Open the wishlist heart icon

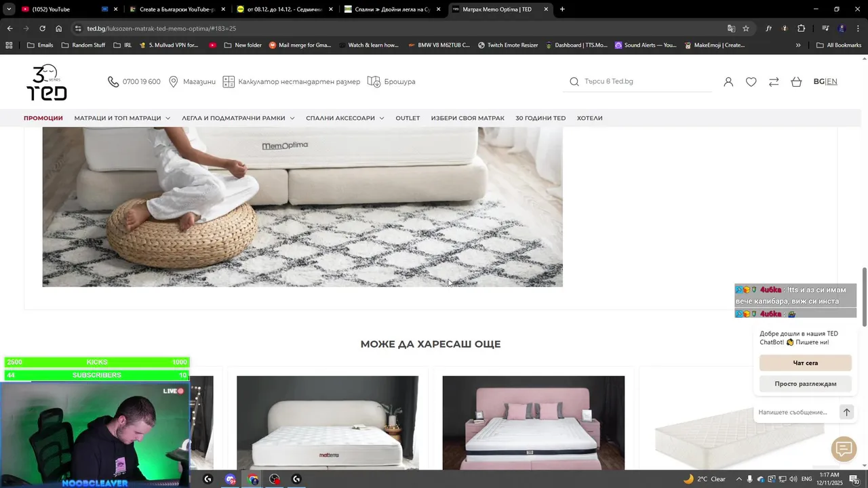coord(751,82)
